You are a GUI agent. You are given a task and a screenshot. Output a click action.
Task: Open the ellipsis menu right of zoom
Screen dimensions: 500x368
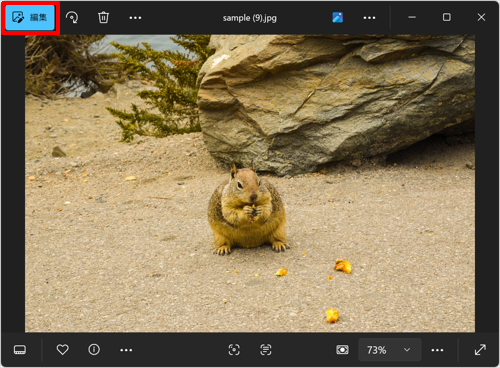point(437,350)
